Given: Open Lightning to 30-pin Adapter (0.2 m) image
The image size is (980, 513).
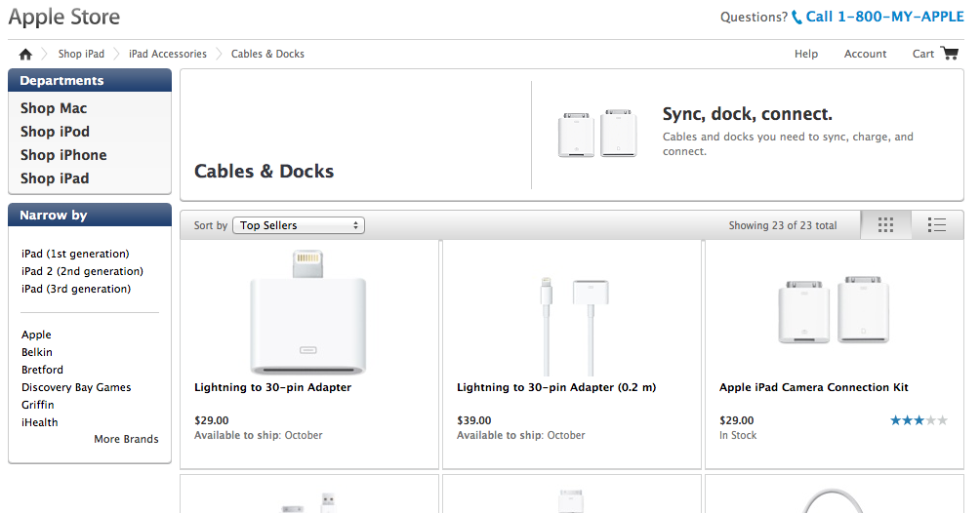Looking at the screenshot, I should point(574,326).
